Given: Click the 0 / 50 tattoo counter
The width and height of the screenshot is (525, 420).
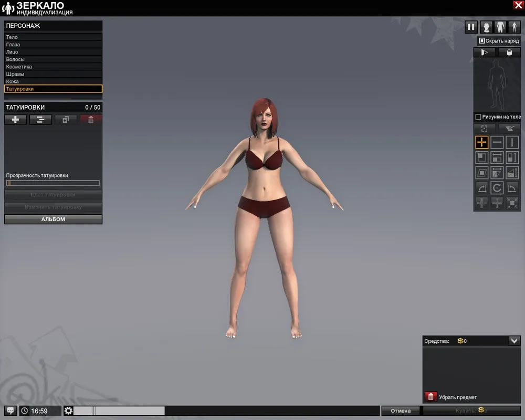Looking at the screenshot, I should [x=93, y=108].
